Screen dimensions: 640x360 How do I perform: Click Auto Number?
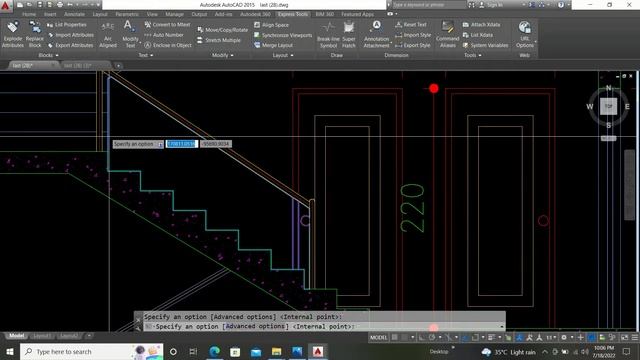[164, 35]
